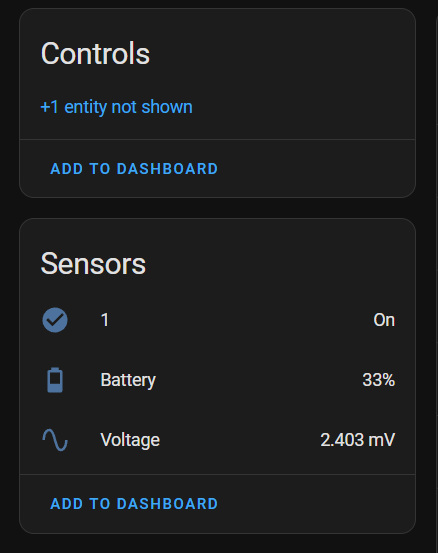Click the Sensors card heading
The width and height of the screenshot is (438, 553).
point(93,264)
